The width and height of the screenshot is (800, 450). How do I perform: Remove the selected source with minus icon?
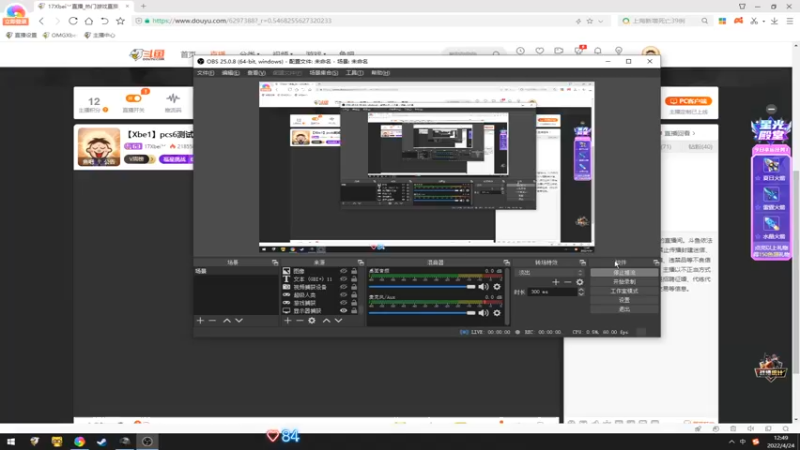[299, 320]
